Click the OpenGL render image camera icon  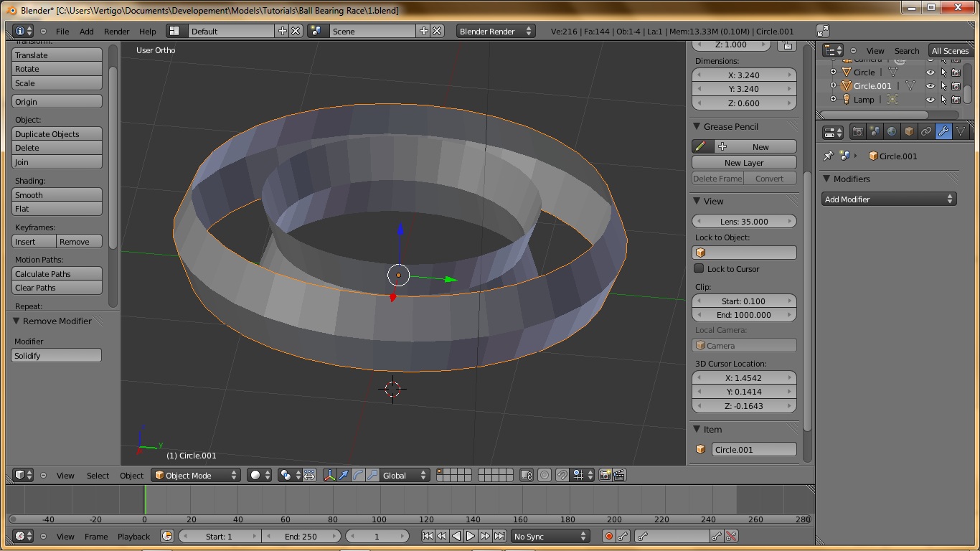(x=606, y=475)
